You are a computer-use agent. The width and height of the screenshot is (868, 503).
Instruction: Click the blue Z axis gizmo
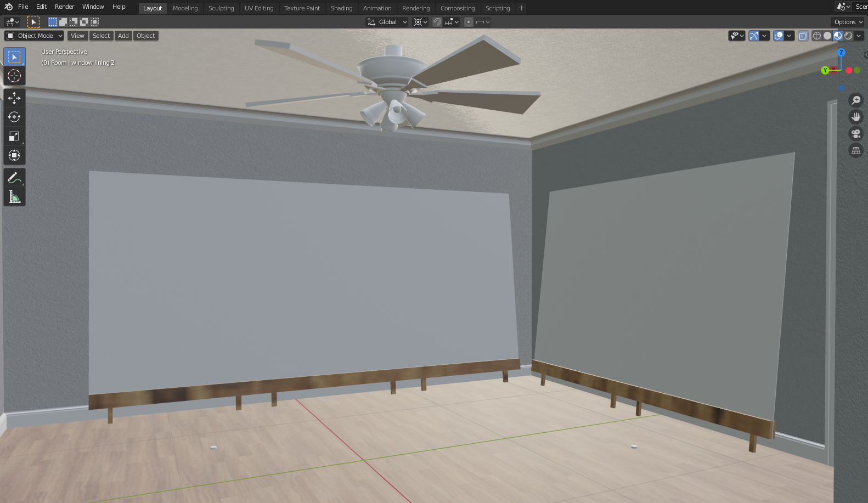click(841, 53)
